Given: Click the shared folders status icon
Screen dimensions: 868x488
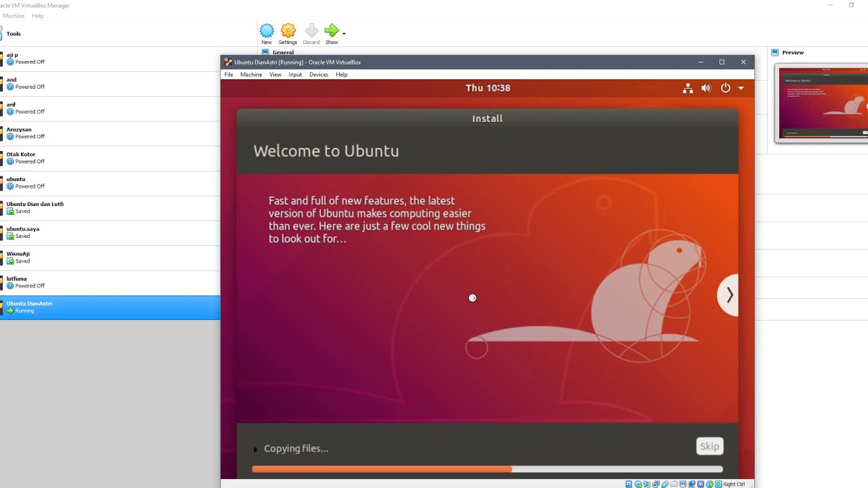Looking at the screenshot, I should (x=674, y=484).
